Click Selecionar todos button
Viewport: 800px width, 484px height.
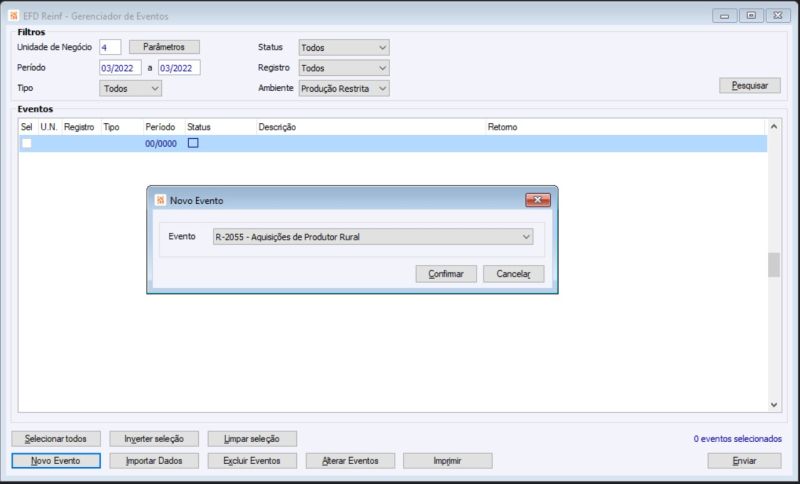pos(56,439)
